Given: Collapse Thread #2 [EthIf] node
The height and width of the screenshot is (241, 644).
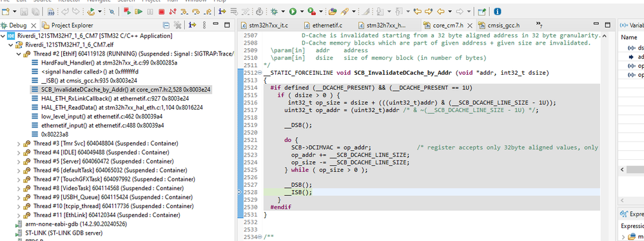Looking at the screenshot, I should pyautogui.click(x=19, y=53).
